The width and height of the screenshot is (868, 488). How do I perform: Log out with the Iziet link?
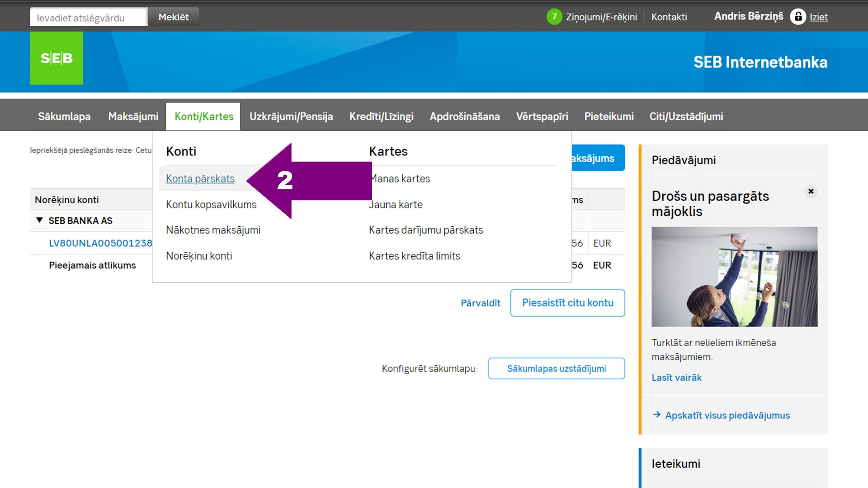(x=818, y=17)
